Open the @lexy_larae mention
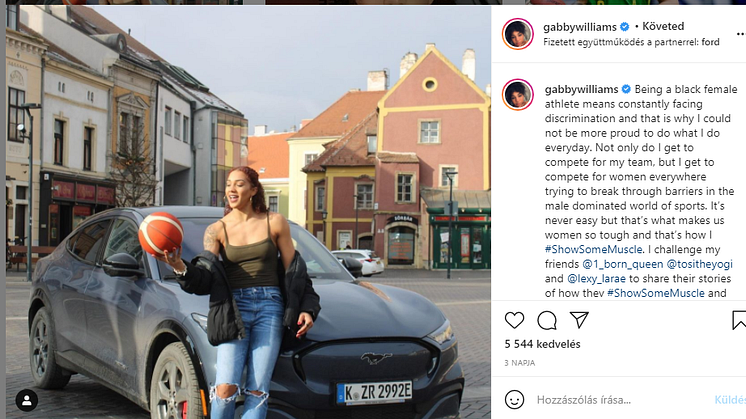 (596, 278)
